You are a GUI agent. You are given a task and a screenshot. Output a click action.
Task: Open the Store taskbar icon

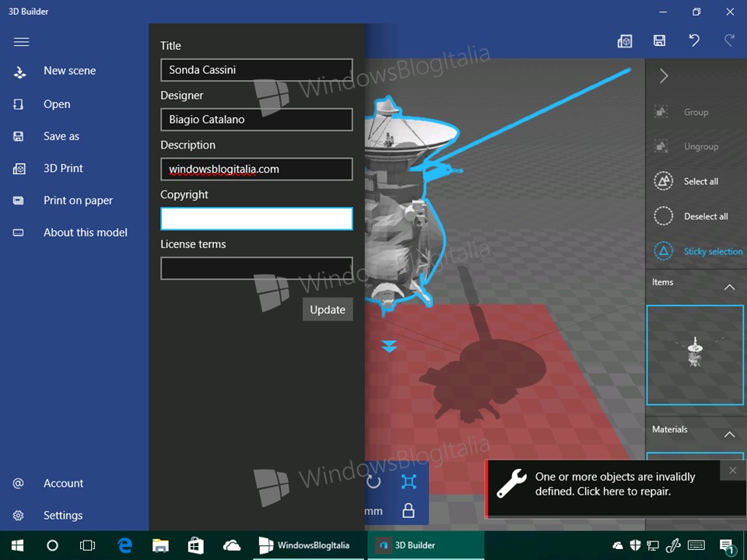[196, 545]
